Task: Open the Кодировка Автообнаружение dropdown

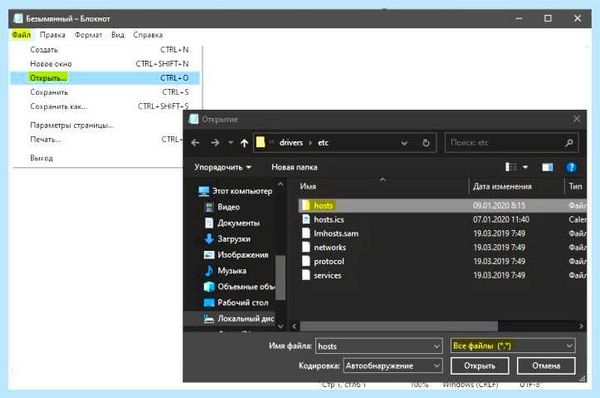Action: (393, 366)
